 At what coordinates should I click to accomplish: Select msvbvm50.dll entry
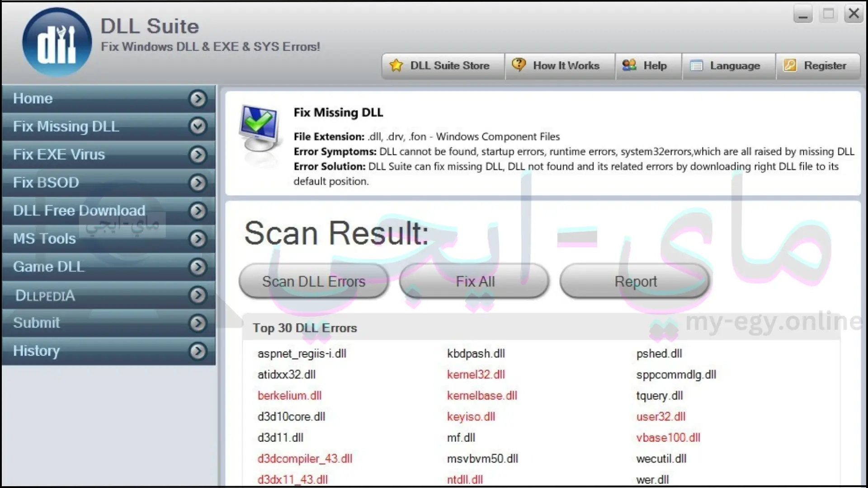tap(482, 459)
